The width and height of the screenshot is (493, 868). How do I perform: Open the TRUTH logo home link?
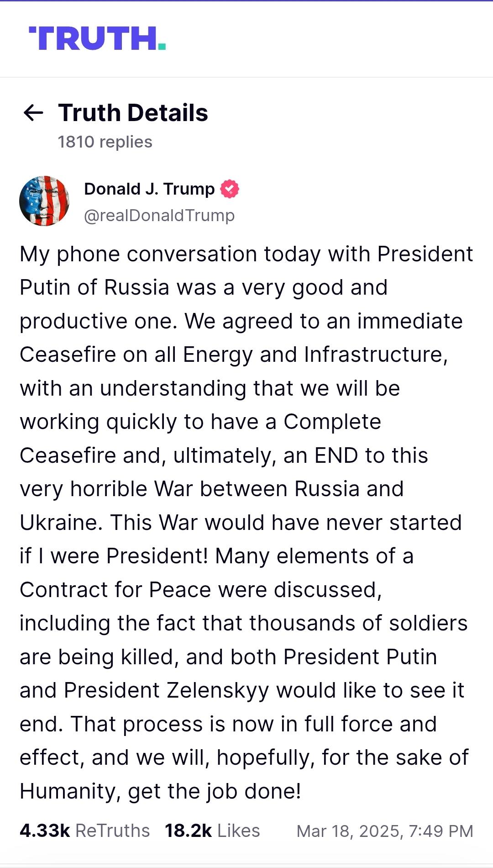[97, 38]
